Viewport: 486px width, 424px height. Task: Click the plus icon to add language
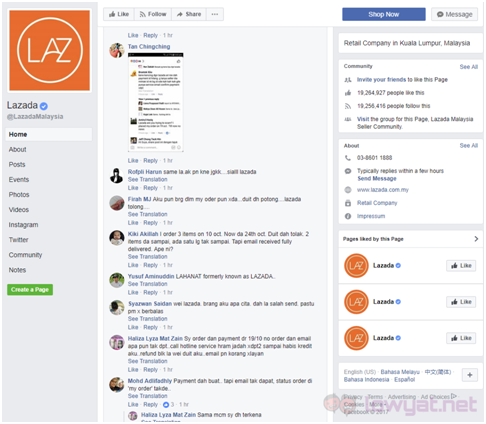[x=470, y=375]
